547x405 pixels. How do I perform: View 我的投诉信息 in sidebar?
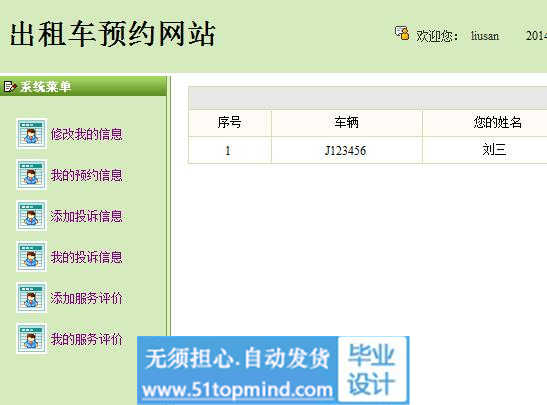click(x=87, y=257)
